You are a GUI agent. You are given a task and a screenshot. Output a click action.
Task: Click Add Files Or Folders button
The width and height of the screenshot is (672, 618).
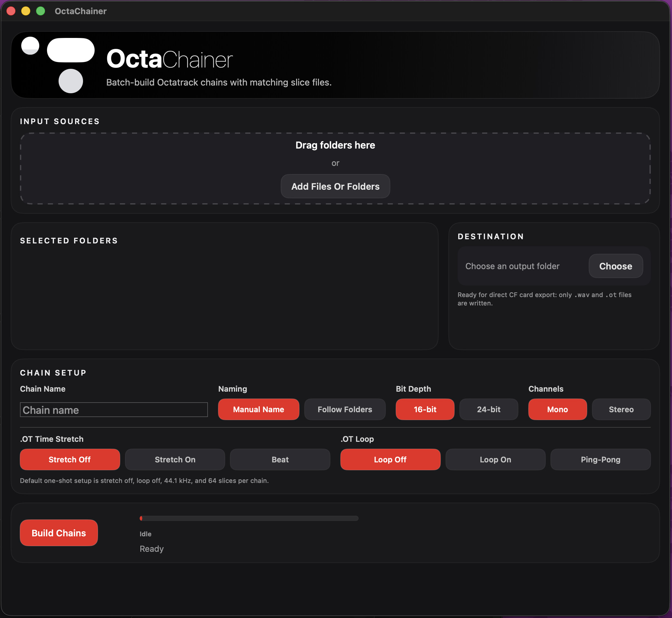pos(335,186)
